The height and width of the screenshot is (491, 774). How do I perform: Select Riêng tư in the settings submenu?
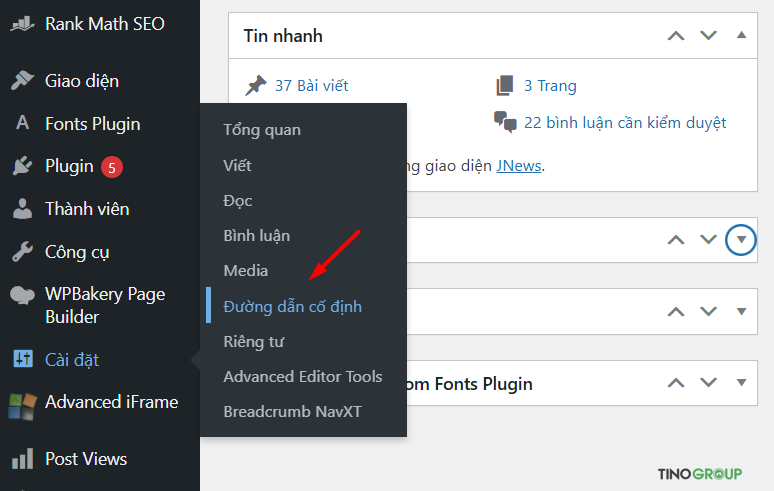click(x=253, y=341)
